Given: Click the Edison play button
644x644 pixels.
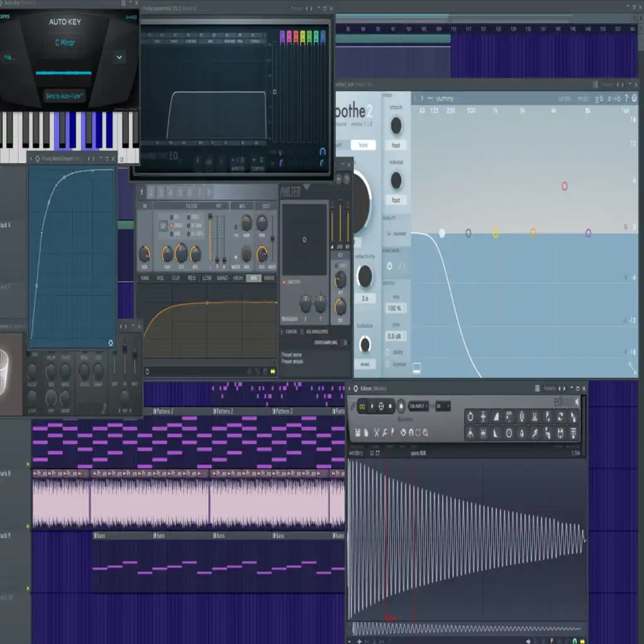Looking at the screenshot, I should tap(372, 407).
